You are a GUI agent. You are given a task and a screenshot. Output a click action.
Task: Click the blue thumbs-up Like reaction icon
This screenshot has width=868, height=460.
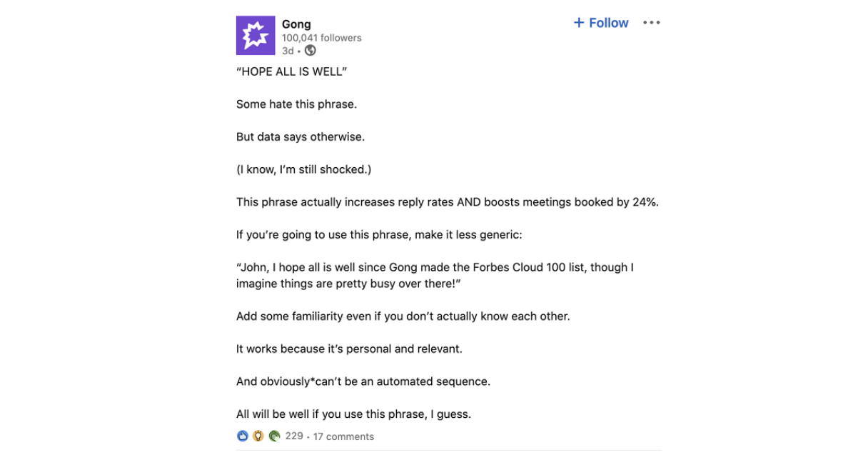point(243,436)
